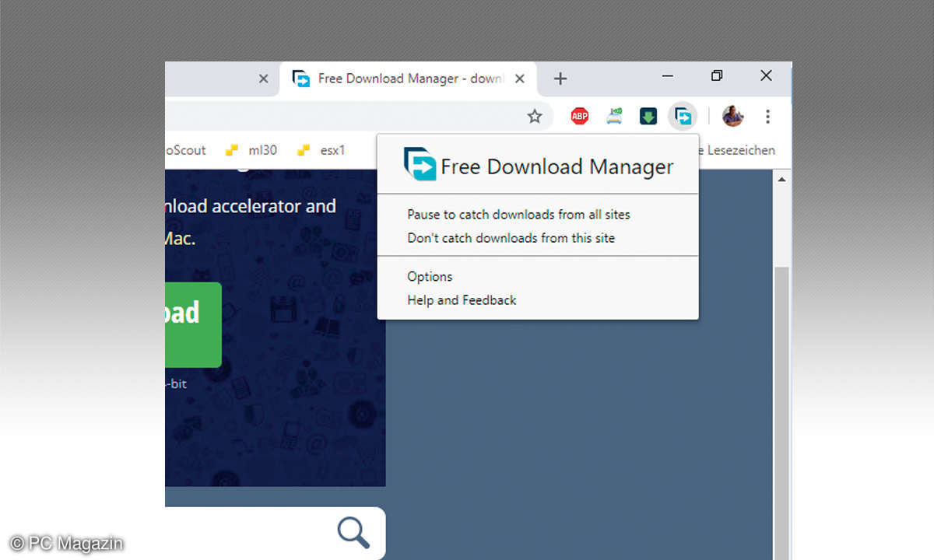Screen dimensions: 934x560
Task: Switch to the Free Download Manager tab
Action: [x=409, y=79]
